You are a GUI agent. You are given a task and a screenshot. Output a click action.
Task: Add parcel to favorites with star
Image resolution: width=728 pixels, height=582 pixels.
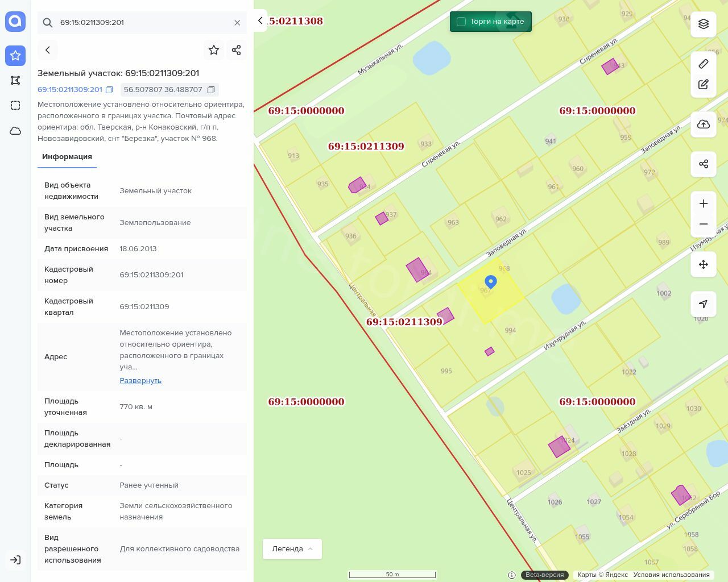214,50
